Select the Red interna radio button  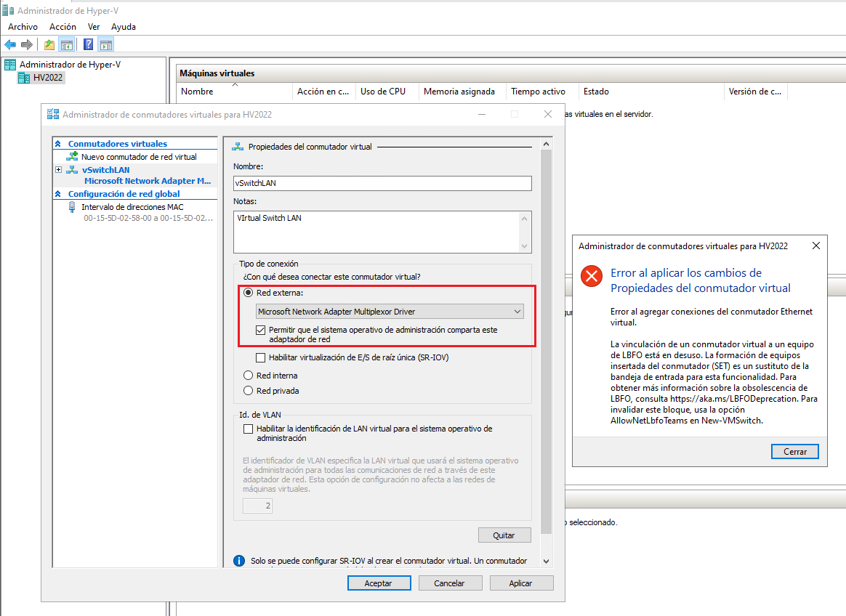pos(249,376)
